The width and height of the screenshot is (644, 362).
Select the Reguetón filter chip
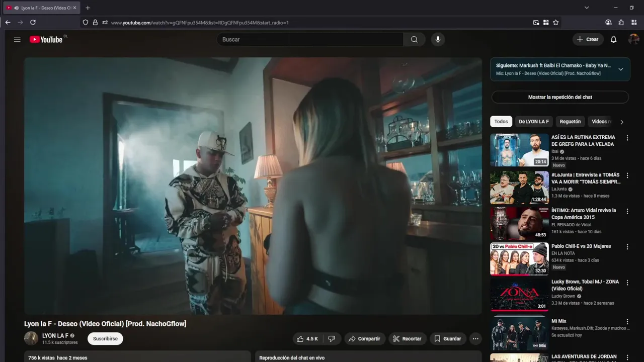point(570,122)
